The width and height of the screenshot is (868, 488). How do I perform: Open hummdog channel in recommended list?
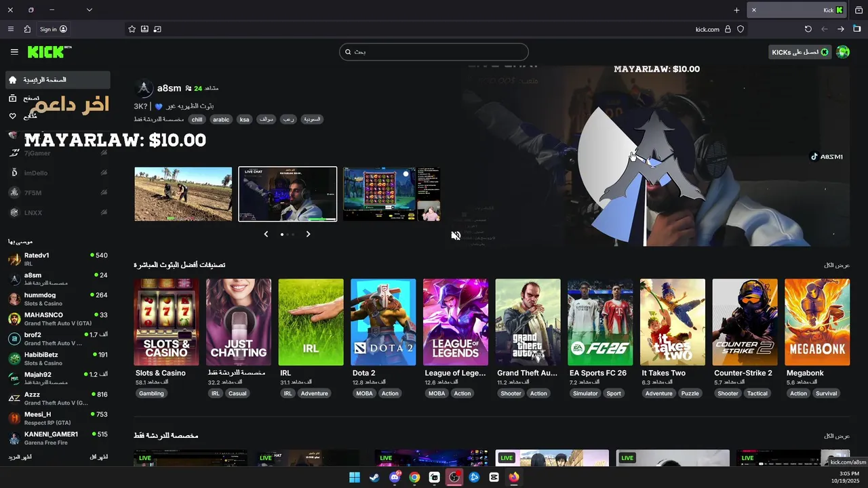click(58, 299)
